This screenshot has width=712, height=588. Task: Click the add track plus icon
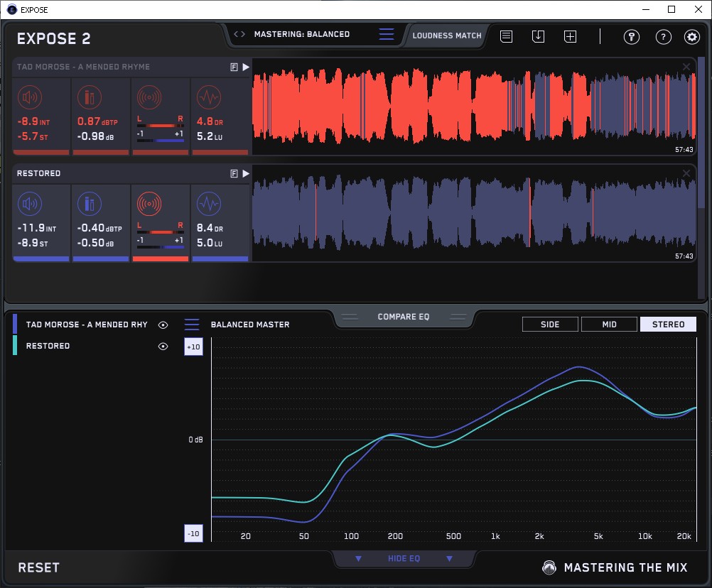coord(570,36)
